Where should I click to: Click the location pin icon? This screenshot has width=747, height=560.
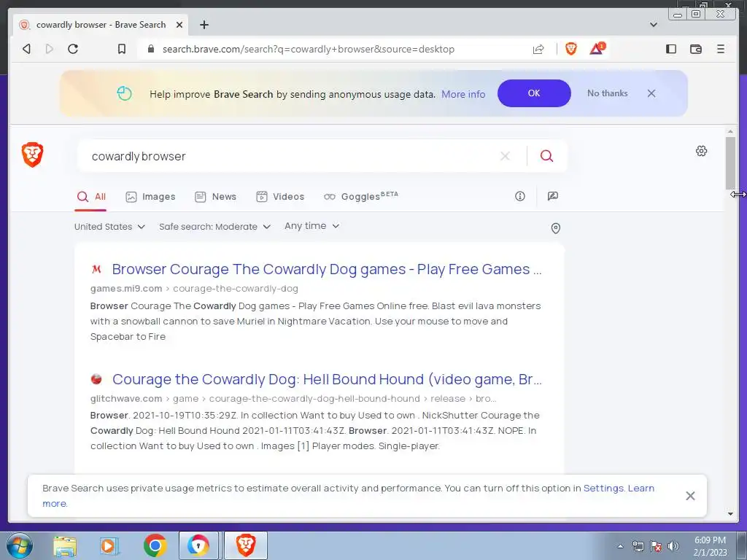point(555,228)
